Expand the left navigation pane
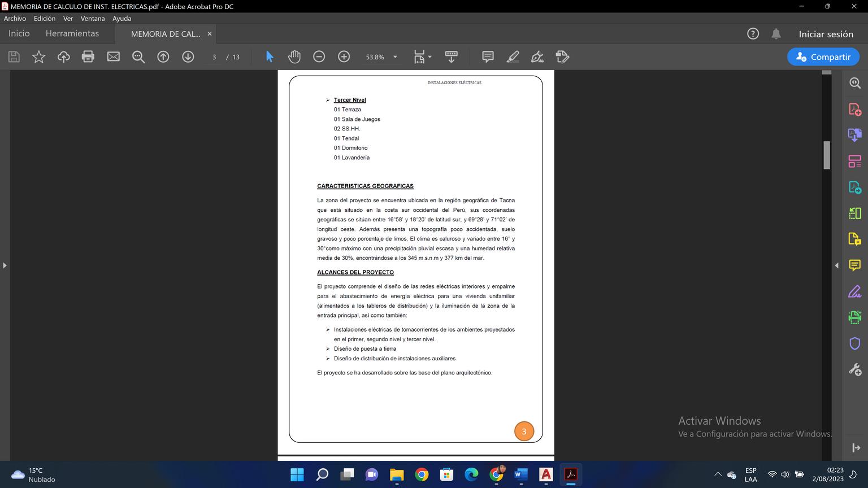868x488 pixels. 5,265
